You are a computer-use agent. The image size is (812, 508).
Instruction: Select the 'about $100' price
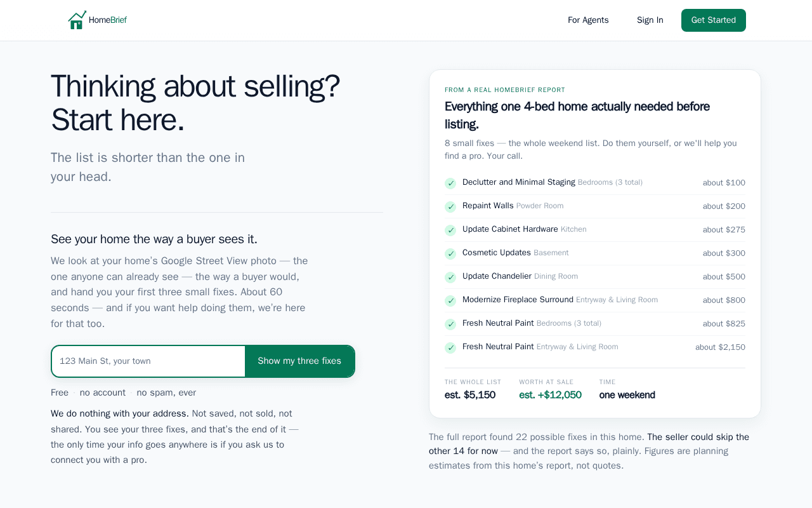tap(724, 183)
